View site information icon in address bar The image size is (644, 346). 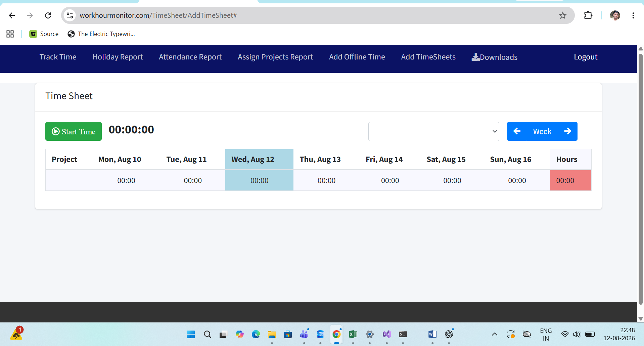[70, 15]
